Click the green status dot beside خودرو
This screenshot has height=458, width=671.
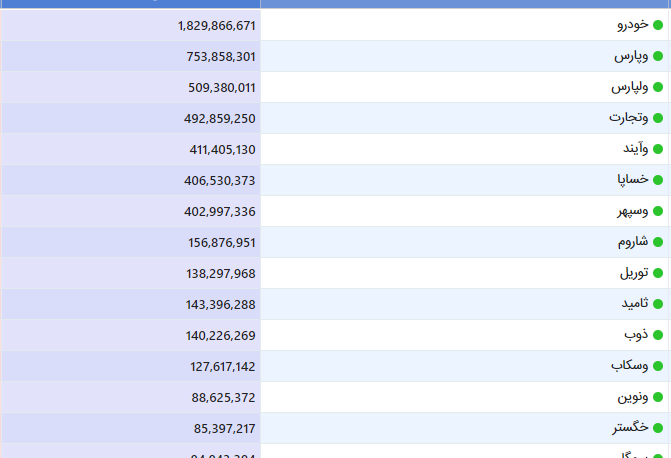(658, 25)
